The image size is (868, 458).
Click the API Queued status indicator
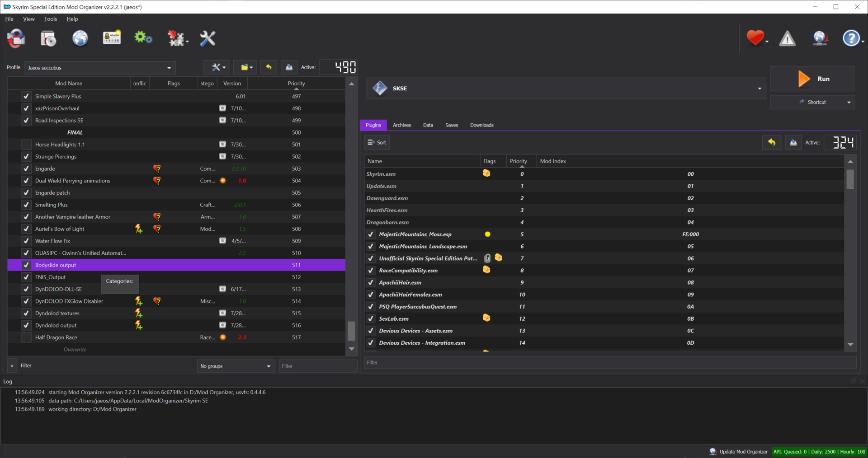(x=819, y=452)
